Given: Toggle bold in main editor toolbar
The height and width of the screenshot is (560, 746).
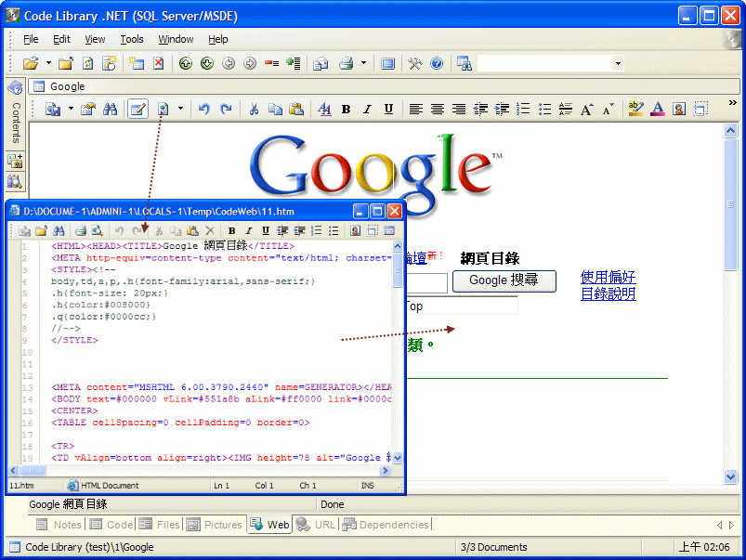Looking at the screenshot, I should pos(346,109).
